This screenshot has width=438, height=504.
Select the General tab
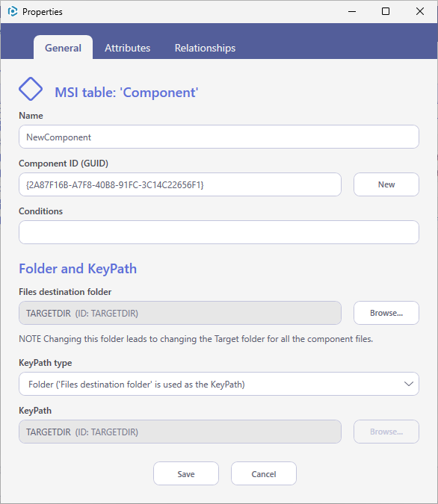(x=63, y=48)
